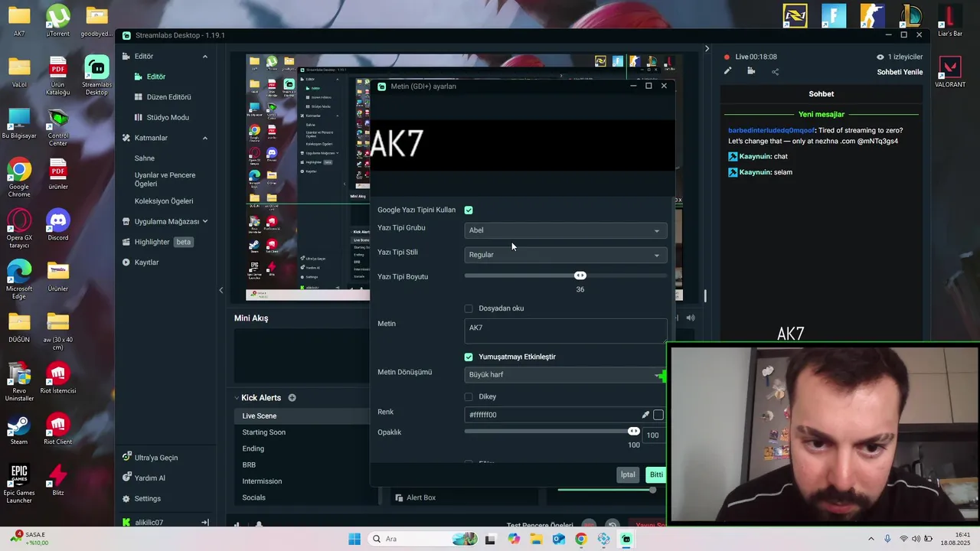
Task: Click the Windows Start button
Action: (x=354, y=539)
